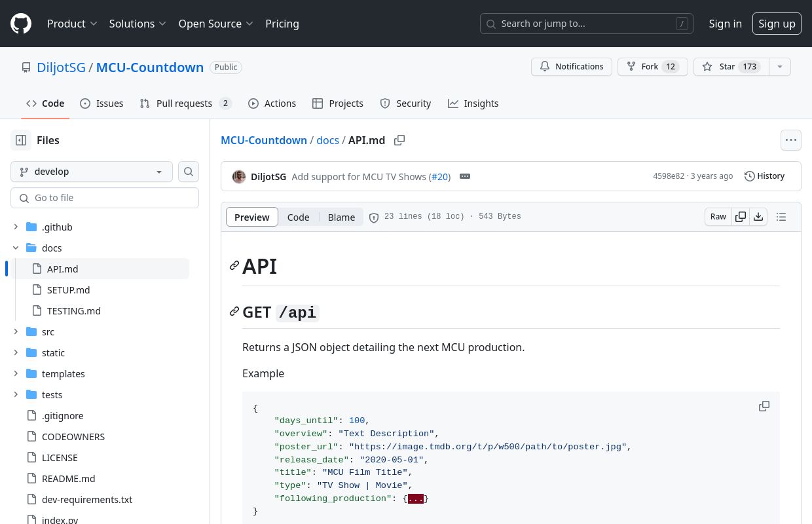Star the MCU-Countdown repository

(730, 67)
